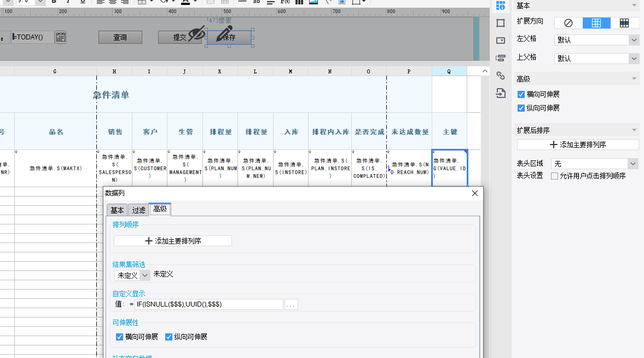Screen dimensions: 644x358
Task: Select the 主键 header cell
Action: pyautogui.click(x=450, y=131)
